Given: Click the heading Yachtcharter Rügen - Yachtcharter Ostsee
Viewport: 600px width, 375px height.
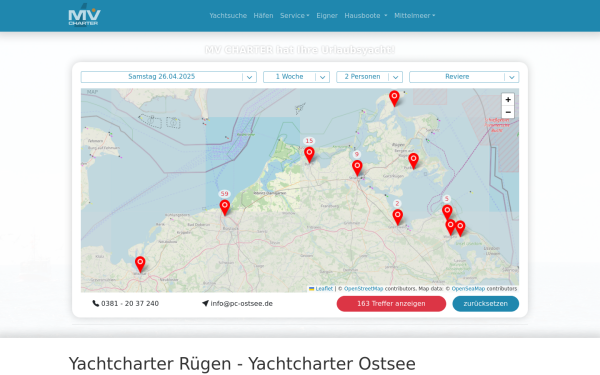Looking at the screenshot, I should click(x=242, y=364).
